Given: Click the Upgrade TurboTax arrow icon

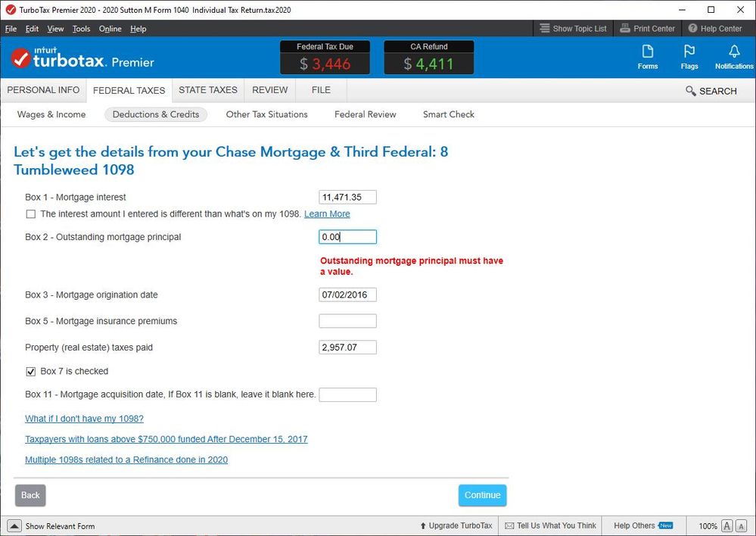Looking at the screenshot, I should 423,526.
